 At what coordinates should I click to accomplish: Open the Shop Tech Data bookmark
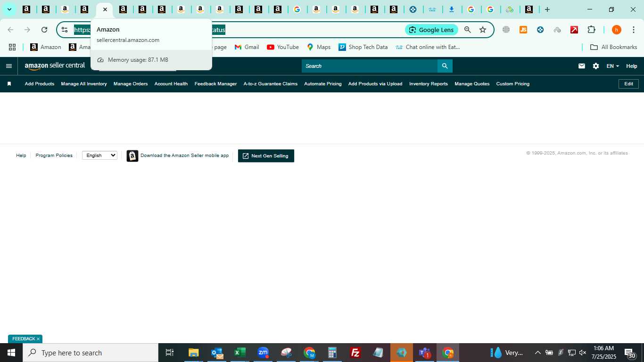tap(363, 47)
